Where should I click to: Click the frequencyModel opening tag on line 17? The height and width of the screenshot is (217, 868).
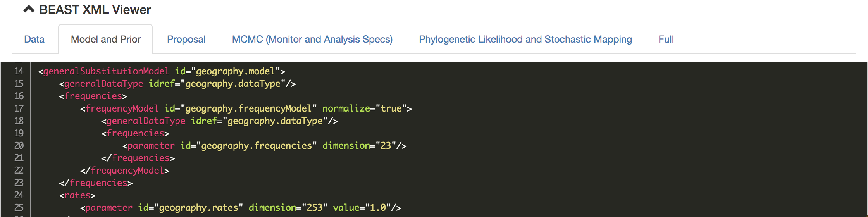coord(122,108)
